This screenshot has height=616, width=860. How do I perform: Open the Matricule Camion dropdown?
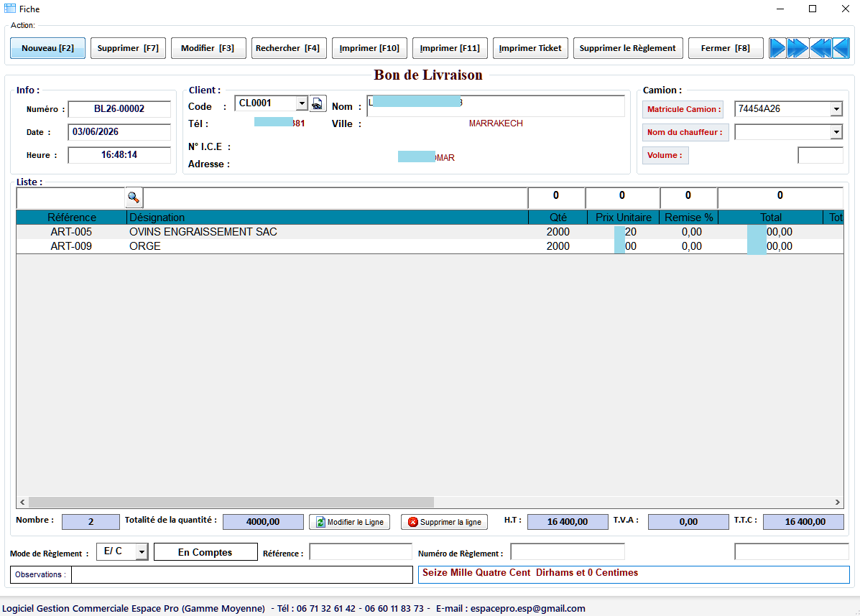836,109
